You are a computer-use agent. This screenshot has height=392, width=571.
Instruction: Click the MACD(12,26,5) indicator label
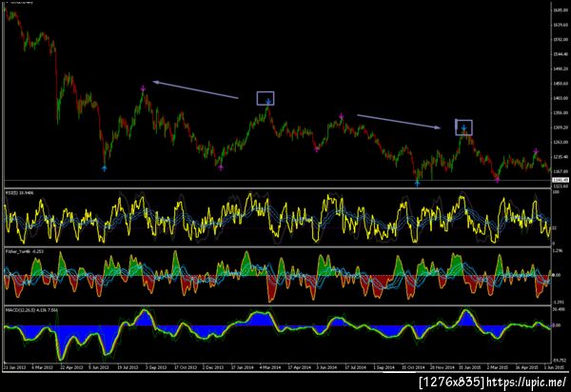pyautogui.click(x=31, y=310)
